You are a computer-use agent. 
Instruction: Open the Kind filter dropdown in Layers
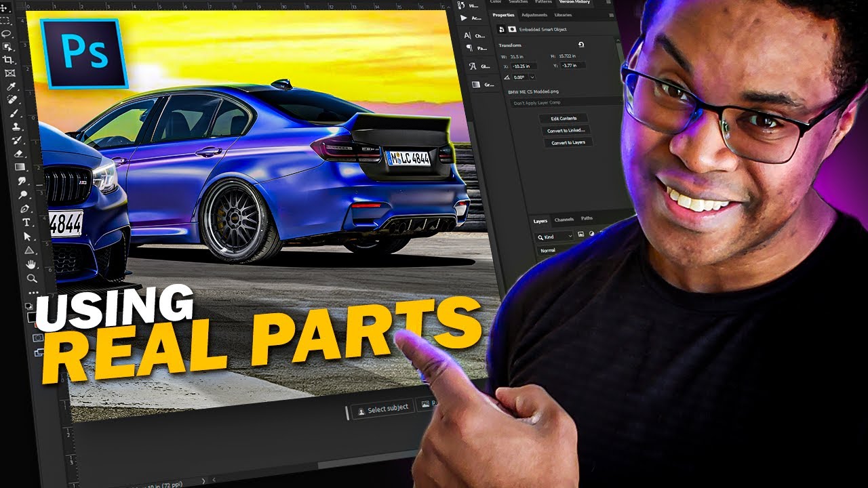tap(555, 237)
